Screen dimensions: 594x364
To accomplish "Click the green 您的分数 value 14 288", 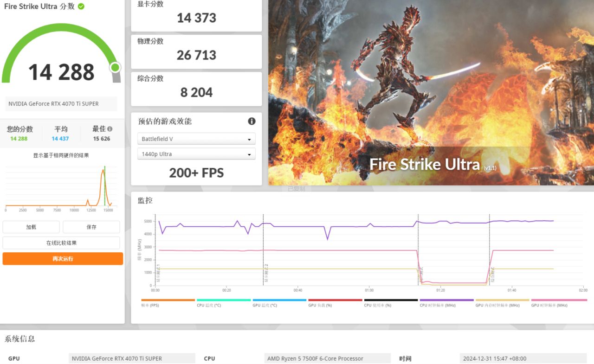I will tap(19, 139).
